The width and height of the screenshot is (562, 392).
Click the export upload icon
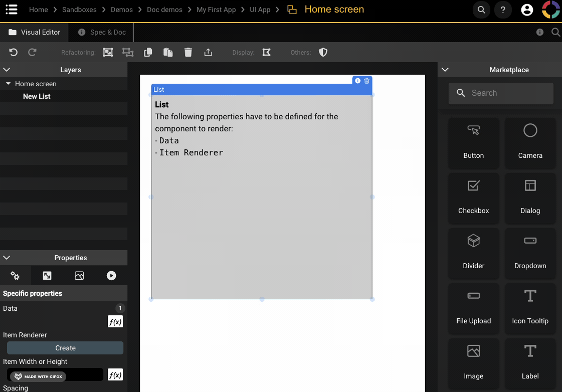point(209,52)
